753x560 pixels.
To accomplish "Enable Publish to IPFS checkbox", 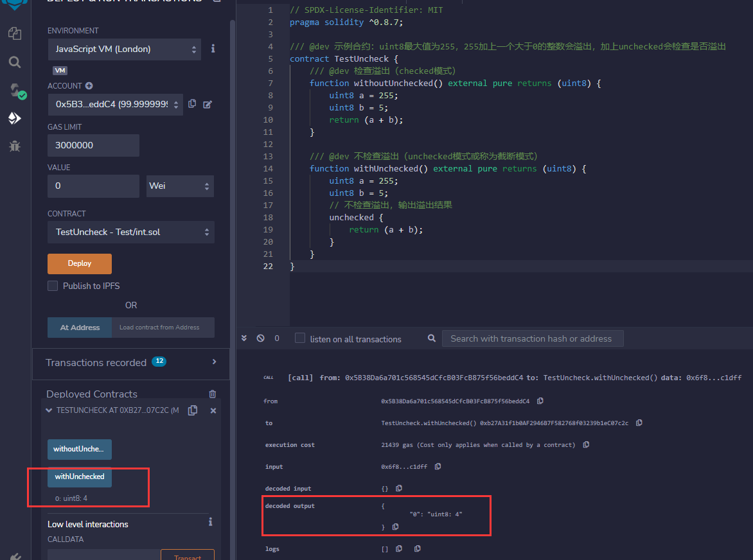I will 53,286.
